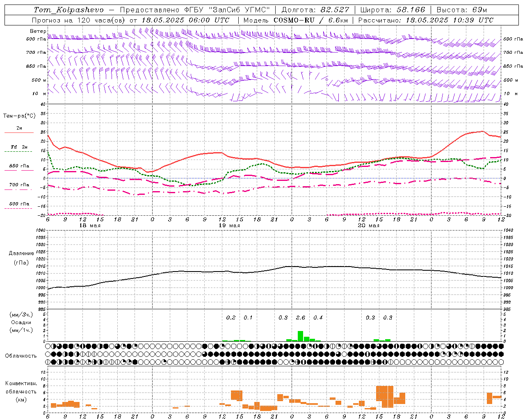Viewport: 525px width, 420px height.
Task: Click the latitude value Широта: 58.166
Action: click(393, 10)
